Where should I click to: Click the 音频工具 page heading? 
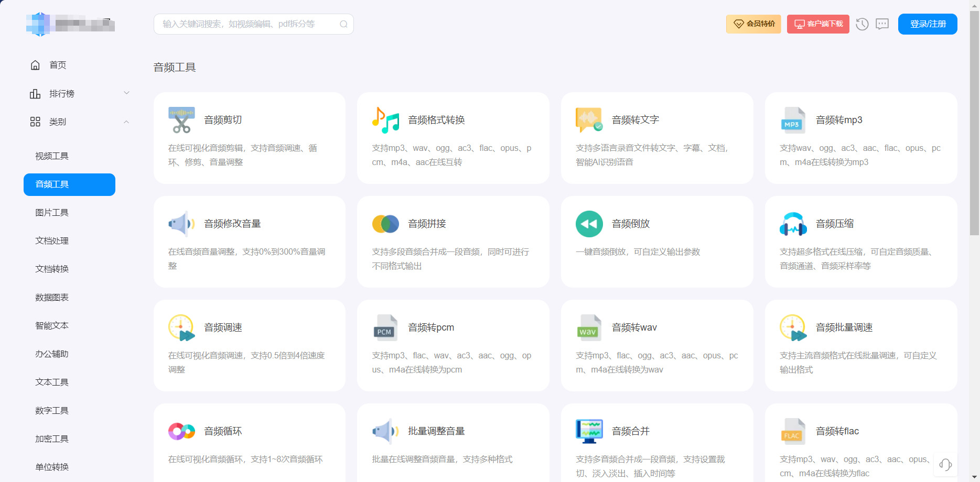coord(175,67)
